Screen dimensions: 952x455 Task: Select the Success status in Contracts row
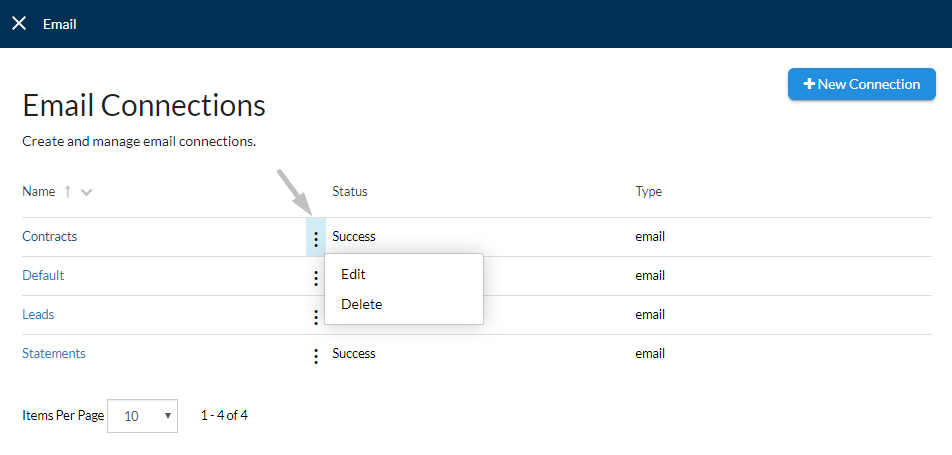click(354, 236)
